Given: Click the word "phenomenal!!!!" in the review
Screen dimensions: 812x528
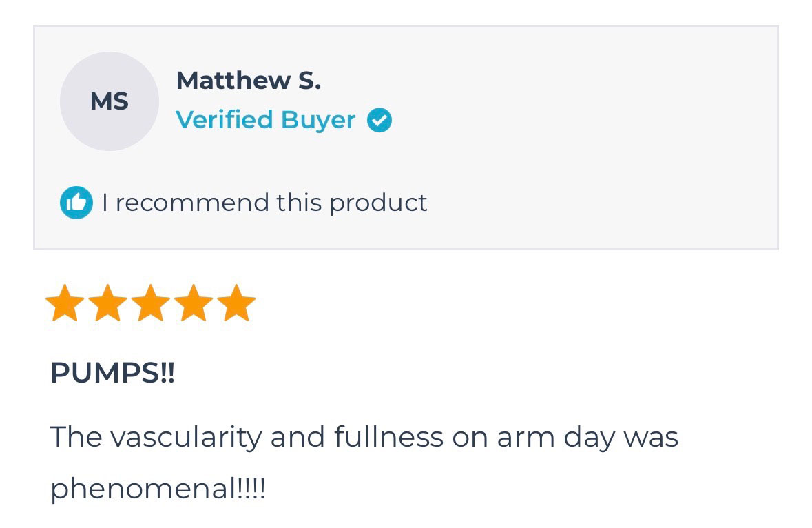Looking at the screenshot, I should tap(158, 489).
